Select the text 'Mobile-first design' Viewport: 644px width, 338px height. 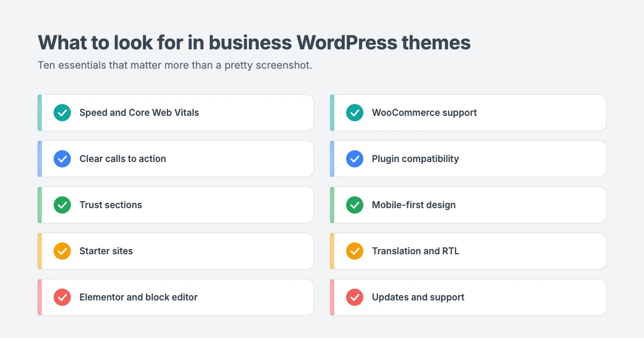[414, 205]
